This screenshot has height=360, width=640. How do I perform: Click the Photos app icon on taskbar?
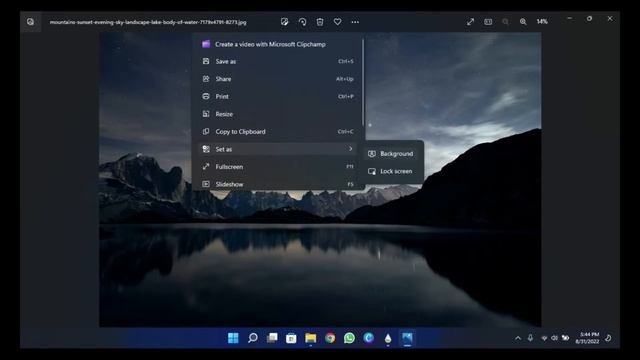407,338
